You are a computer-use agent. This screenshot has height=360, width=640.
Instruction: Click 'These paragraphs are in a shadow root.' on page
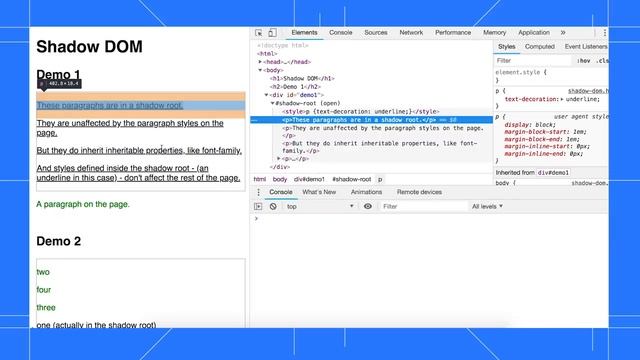click(110, 105)
